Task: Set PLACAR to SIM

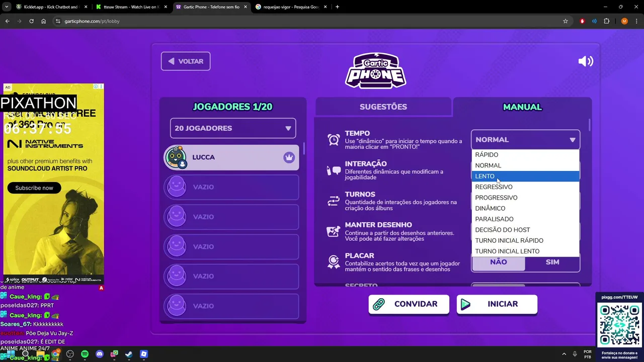Action: [552, 262]
